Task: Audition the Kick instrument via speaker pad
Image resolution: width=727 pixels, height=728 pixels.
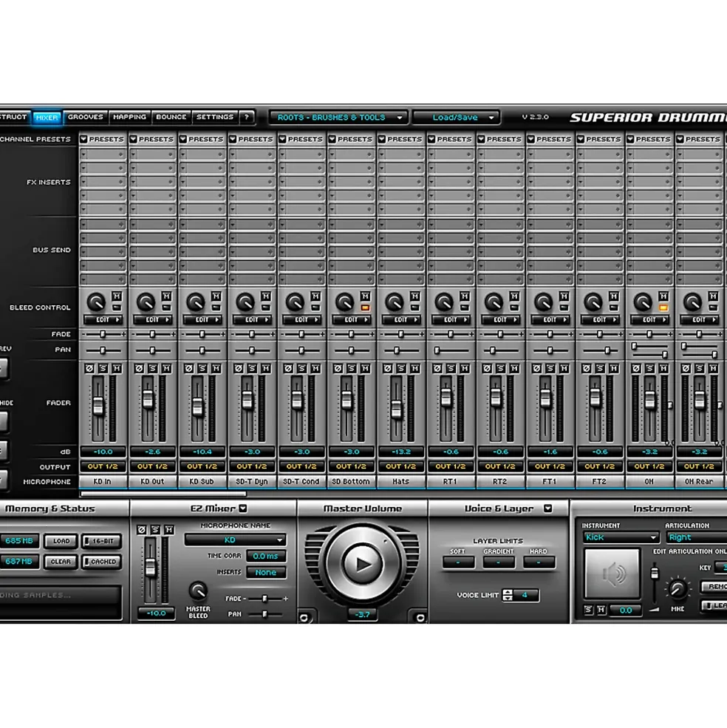Action: click(612, 574)
